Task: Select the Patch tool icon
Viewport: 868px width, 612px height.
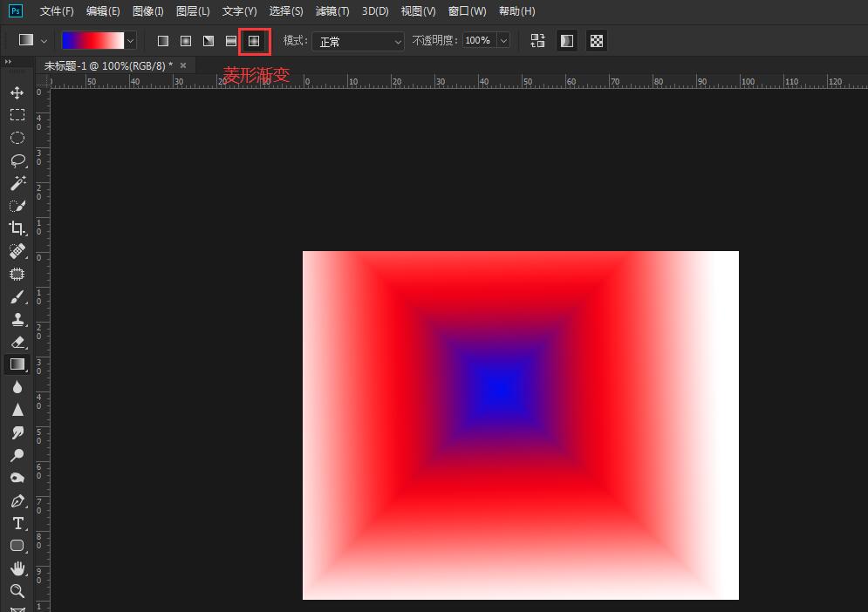Action: (x=17, y=274)
